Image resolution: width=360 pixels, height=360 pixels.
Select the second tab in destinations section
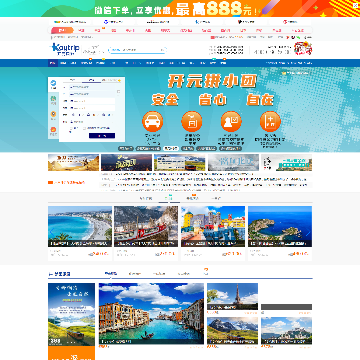pos(135,274)
